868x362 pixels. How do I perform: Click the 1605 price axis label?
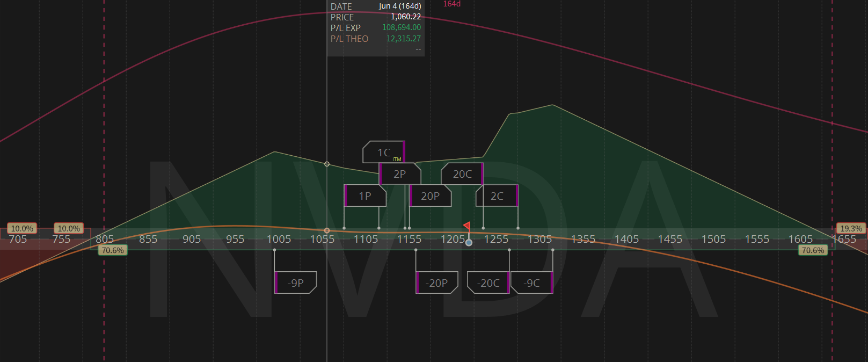pyautogui.click(x=800, y=239)
